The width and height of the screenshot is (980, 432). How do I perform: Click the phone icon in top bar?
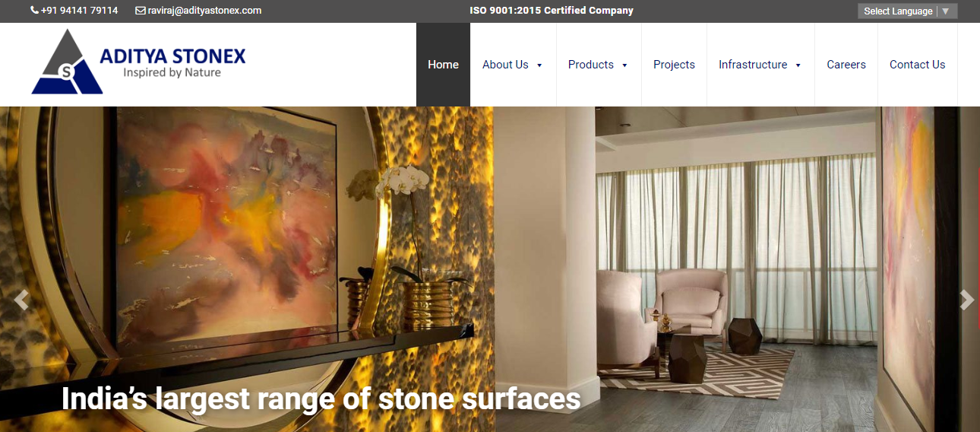[34, 11]
